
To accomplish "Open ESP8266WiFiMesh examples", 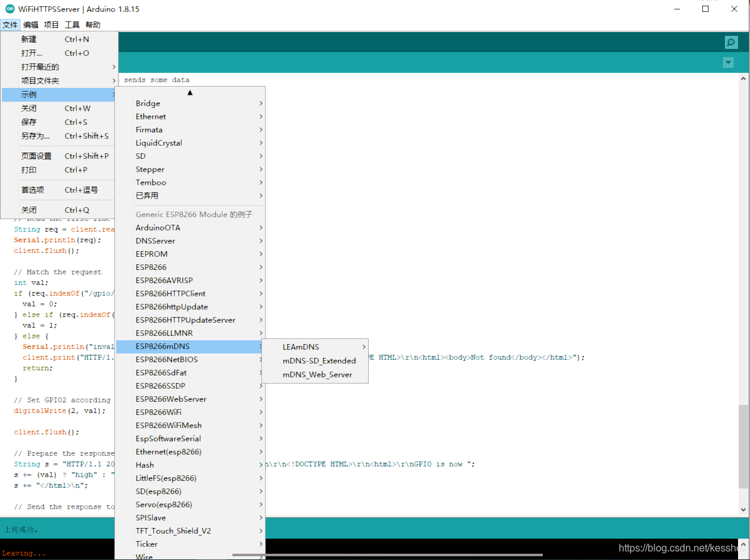I will coord(190,426).
